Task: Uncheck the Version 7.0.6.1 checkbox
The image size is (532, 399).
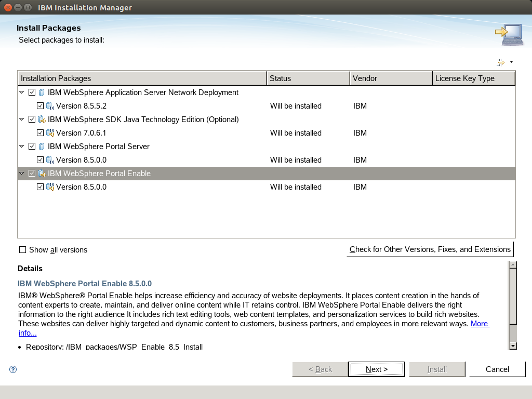Action: click(40, 133)
